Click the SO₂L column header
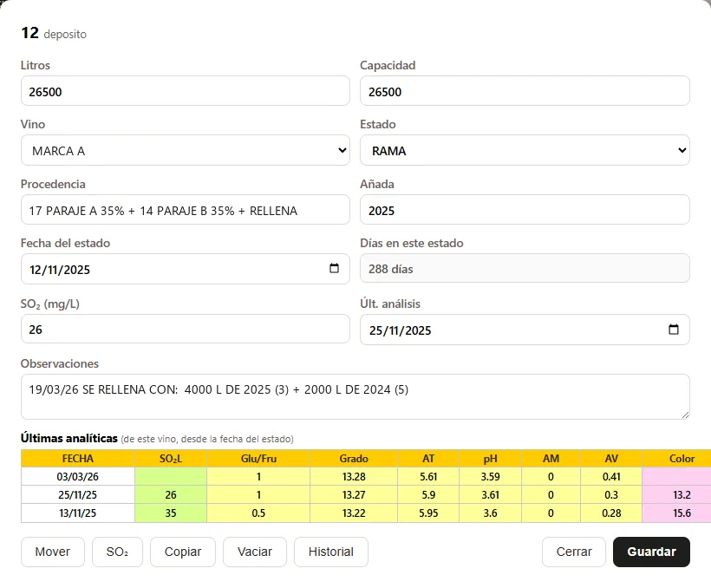The height and width of the screenshot is (588, 711). (x=171, y=459)
